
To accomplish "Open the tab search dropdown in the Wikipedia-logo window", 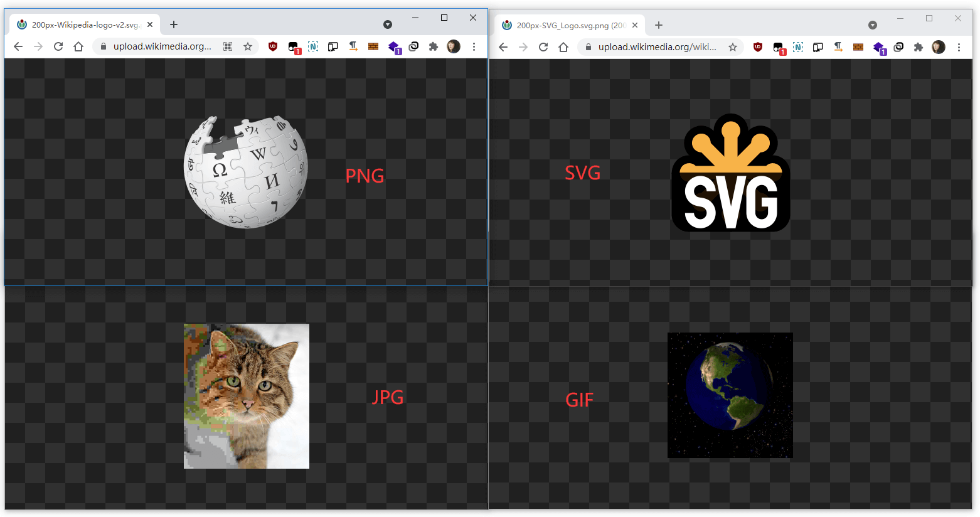I will (388, 24).
